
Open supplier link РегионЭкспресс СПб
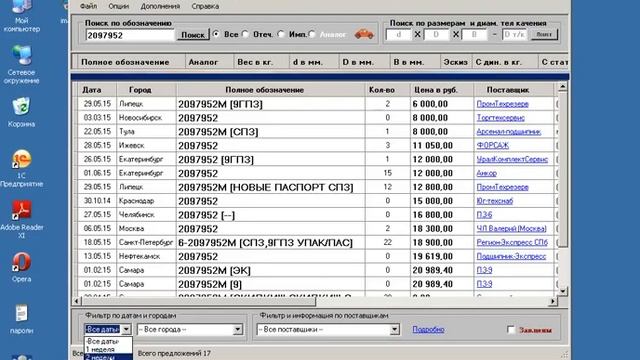coord(512,242)
